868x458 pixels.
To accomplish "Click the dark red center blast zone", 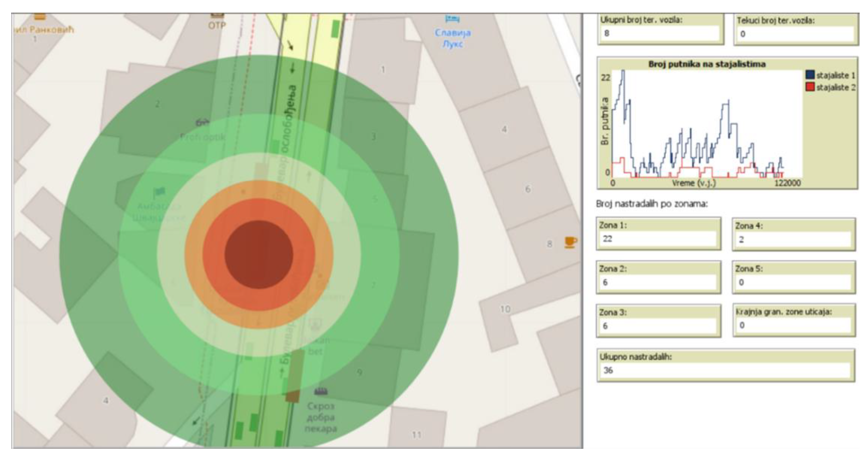I will tap(259, 255).
